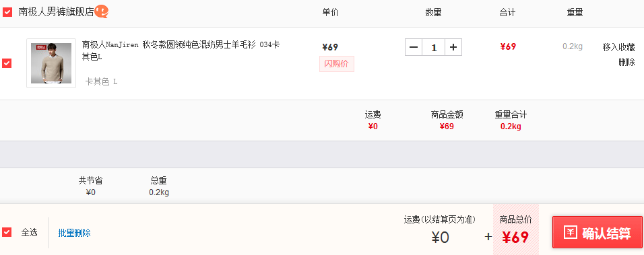
Task: Click the quantity input field
Action: tap(433, 48)
